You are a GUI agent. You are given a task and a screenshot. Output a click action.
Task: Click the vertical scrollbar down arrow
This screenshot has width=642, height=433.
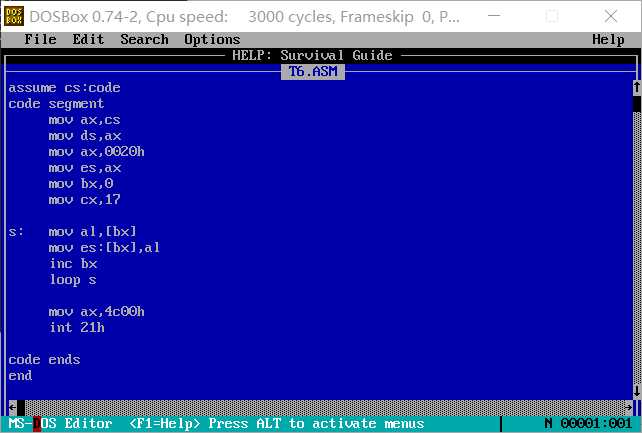(637, 391)
